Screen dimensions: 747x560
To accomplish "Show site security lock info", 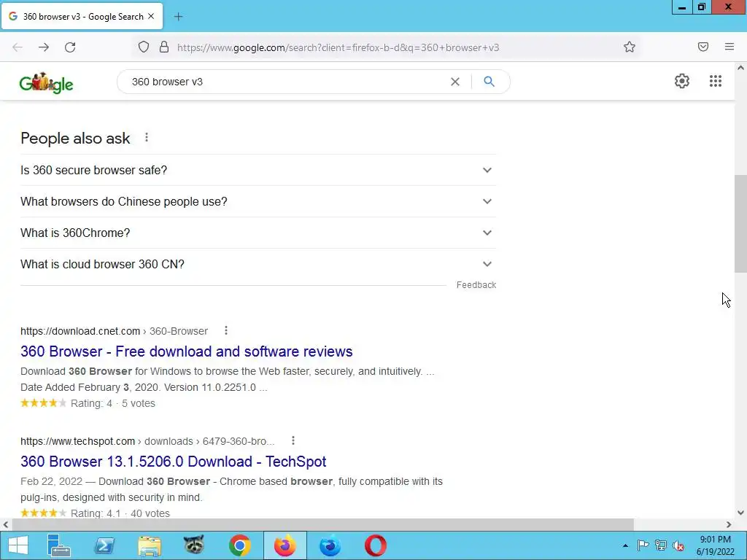I will pos(164,47).
